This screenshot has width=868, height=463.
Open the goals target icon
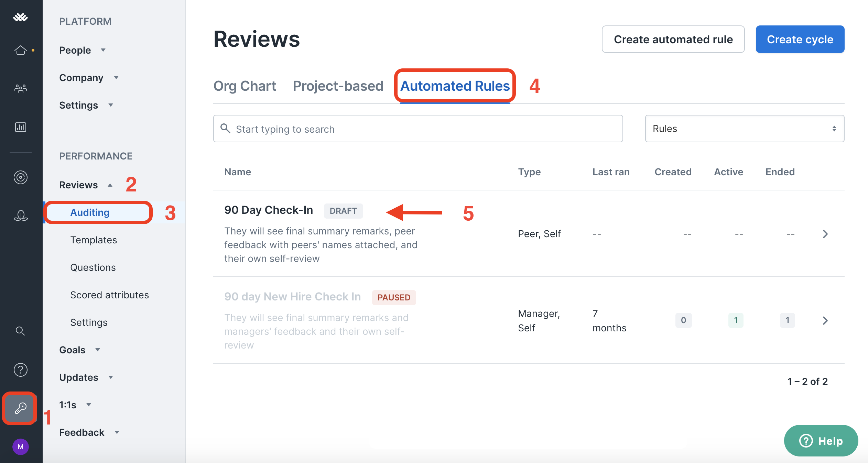21,177
